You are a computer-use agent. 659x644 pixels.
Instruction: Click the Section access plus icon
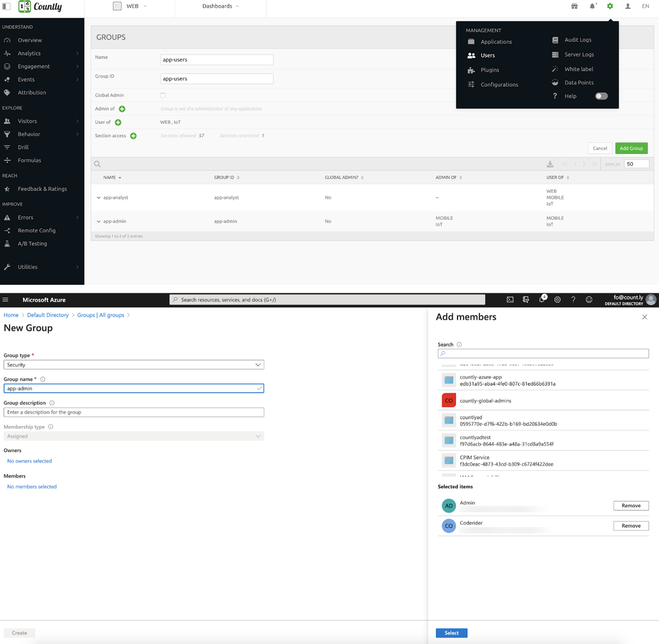pyautogui.click(x=133, y=136)
